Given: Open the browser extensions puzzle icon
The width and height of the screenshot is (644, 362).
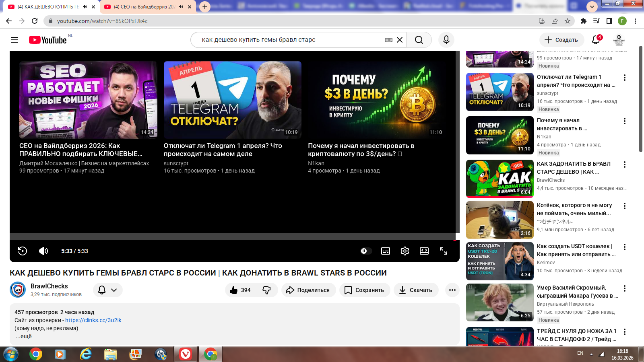Looking at the screenshot, I should coord(583,21).
